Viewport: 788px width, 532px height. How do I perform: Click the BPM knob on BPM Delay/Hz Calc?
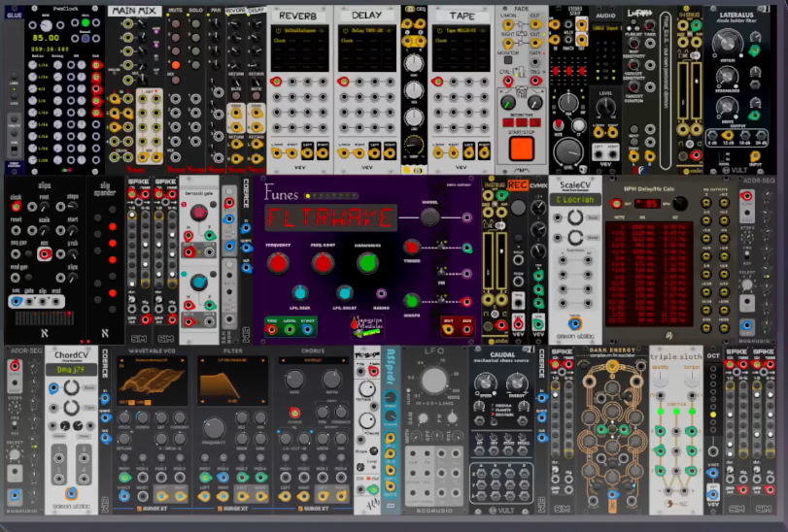click(x=680, y=203)
